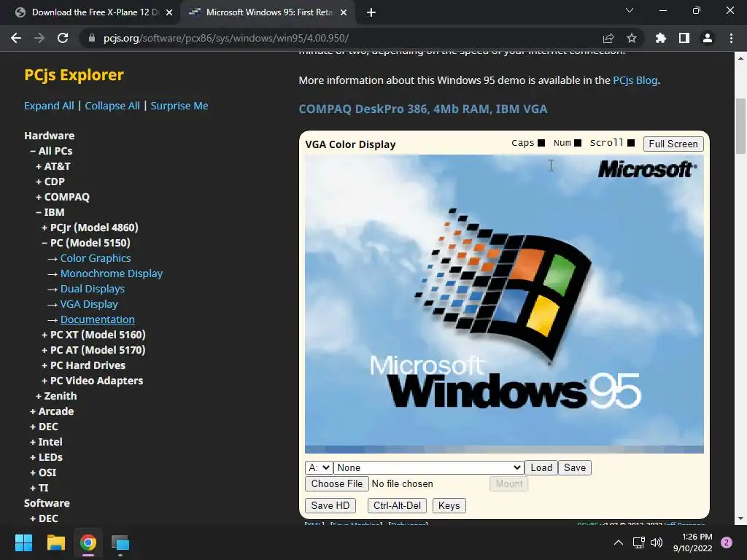Viewport: 747px width, 560px height.
Task: Go back using browser back arrow
Action: (16, 38)
